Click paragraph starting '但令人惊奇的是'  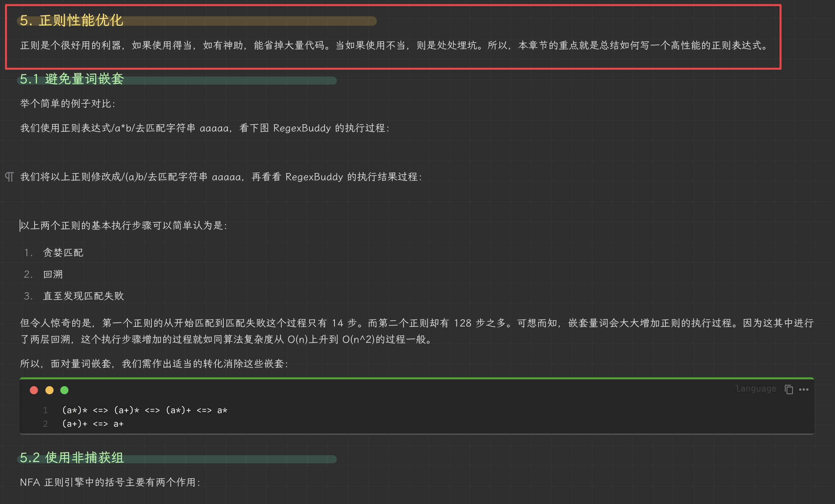(417, 331)
